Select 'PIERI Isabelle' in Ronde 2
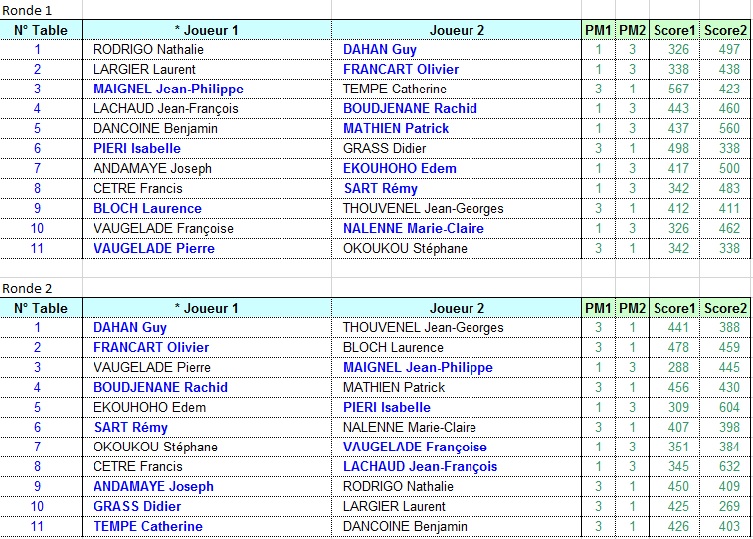The height and width of the screenshot is (539, 753). click(x=387, y=407)
